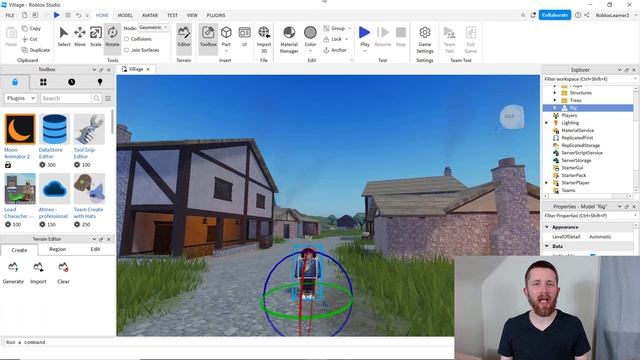Expand the Lighting service
The image size is (640, 360).
click(547, 122)
